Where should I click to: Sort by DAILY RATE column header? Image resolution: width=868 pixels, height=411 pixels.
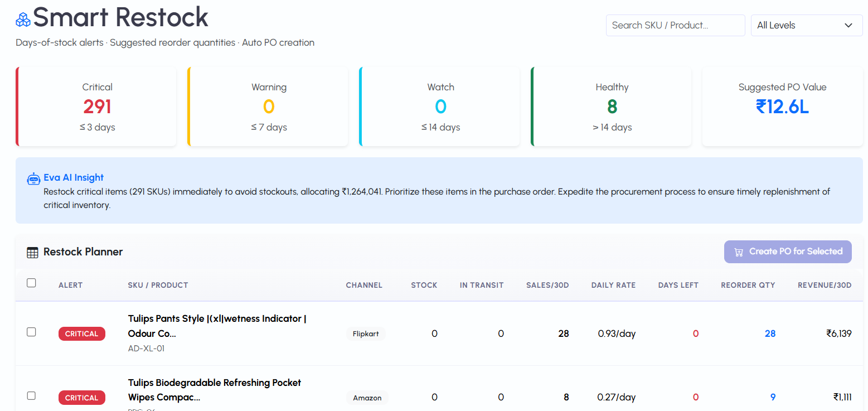point(613,285)
